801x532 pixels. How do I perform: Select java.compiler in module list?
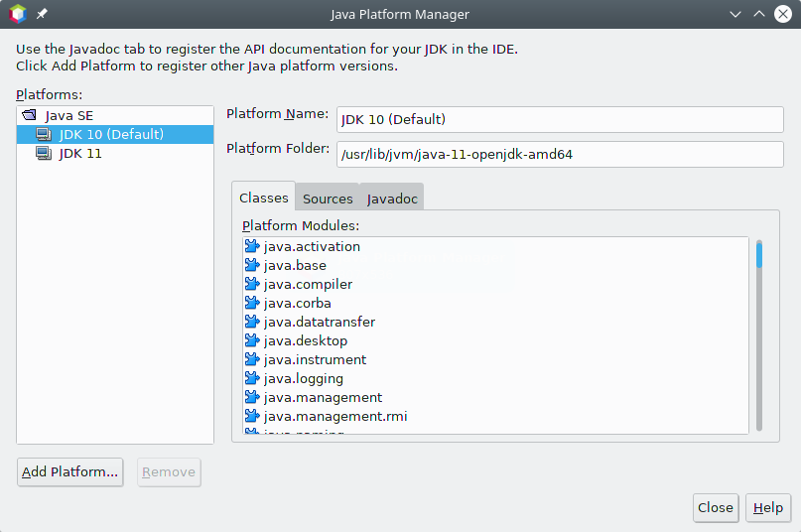(x=495, y=284)
